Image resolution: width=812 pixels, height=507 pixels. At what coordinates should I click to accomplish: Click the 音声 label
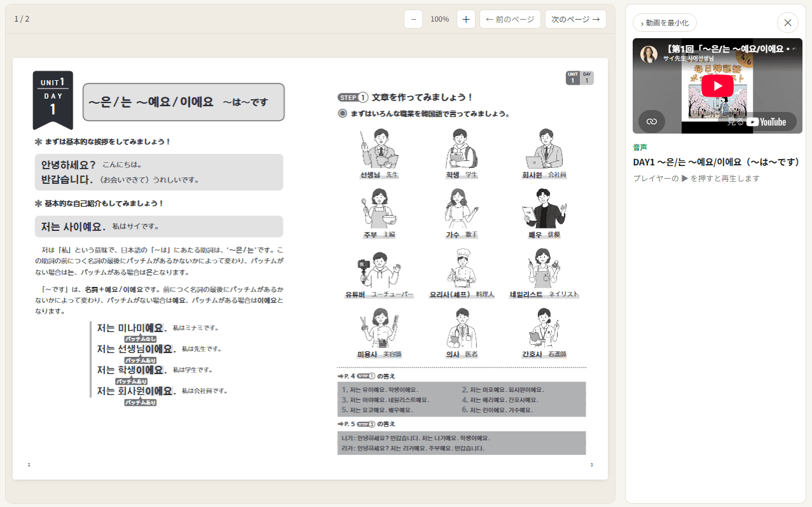(640, 147)
